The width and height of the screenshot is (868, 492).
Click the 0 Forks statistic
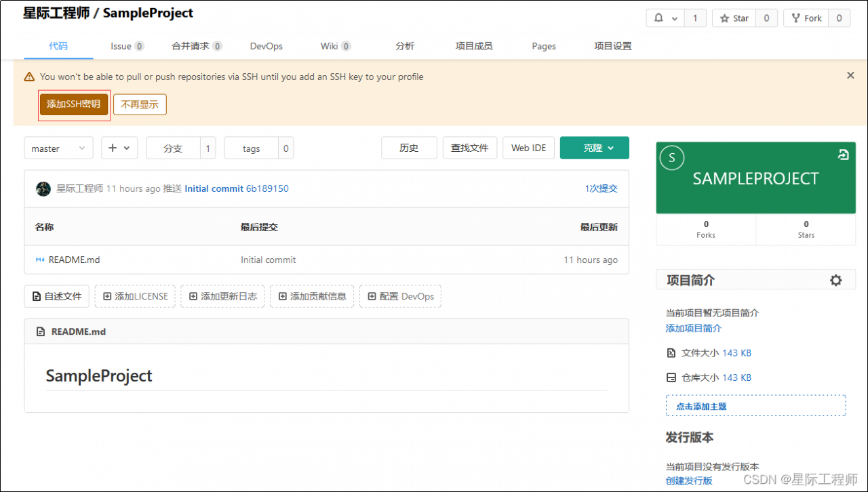[706, 229]
